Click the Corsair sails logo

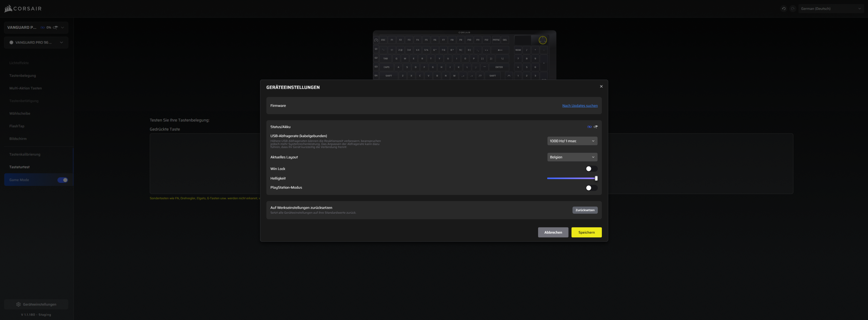(8, 9)
